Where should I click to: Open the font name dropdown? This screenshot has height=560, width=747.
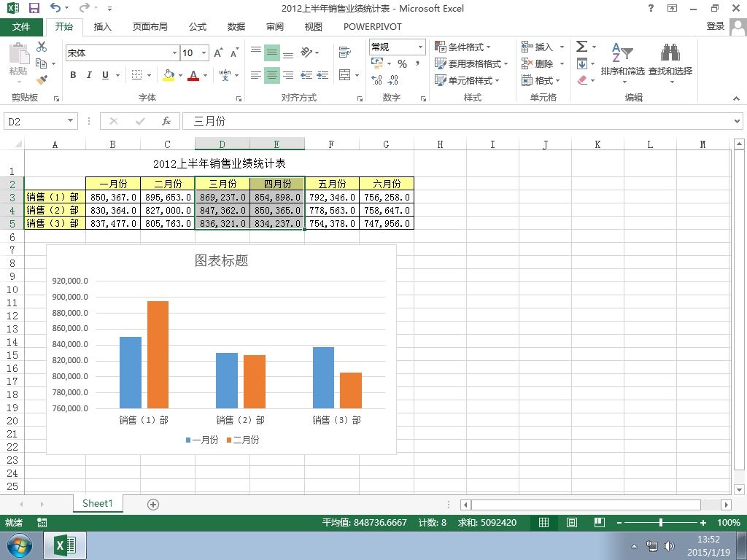[175, 52]
